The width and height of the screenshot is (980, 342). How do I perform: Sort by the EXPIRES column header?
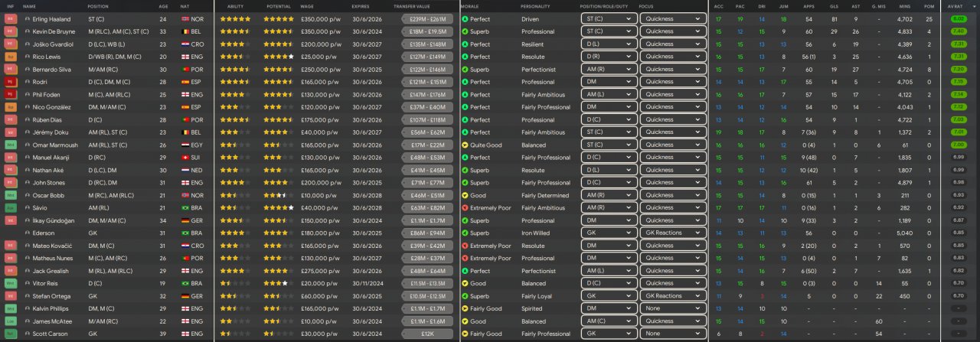point(361,6)
